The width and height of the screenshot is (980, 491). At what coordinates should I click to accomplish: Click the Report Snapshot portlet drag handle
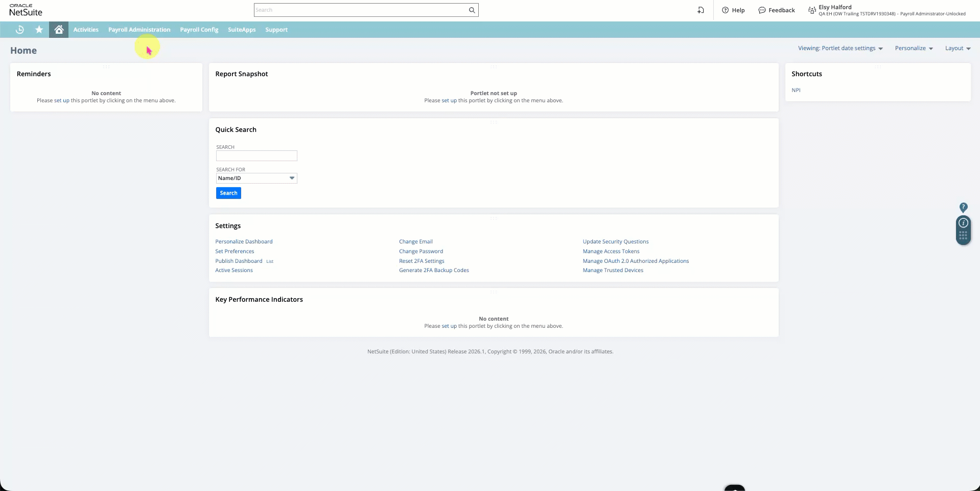click(494, 66)
